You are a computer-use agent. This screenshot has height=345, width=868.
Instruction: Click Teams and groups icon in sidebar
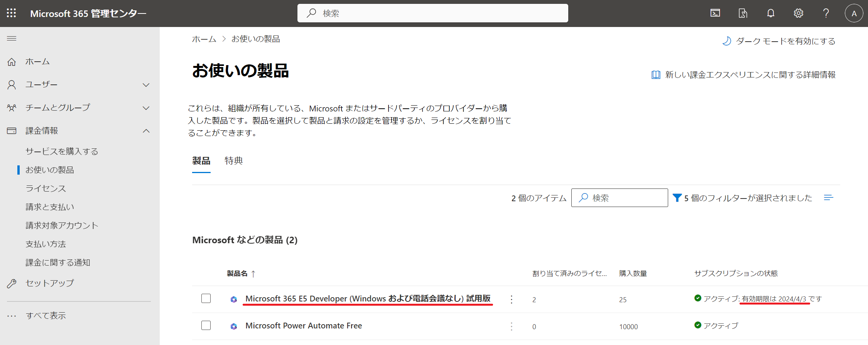pos(12,108)
